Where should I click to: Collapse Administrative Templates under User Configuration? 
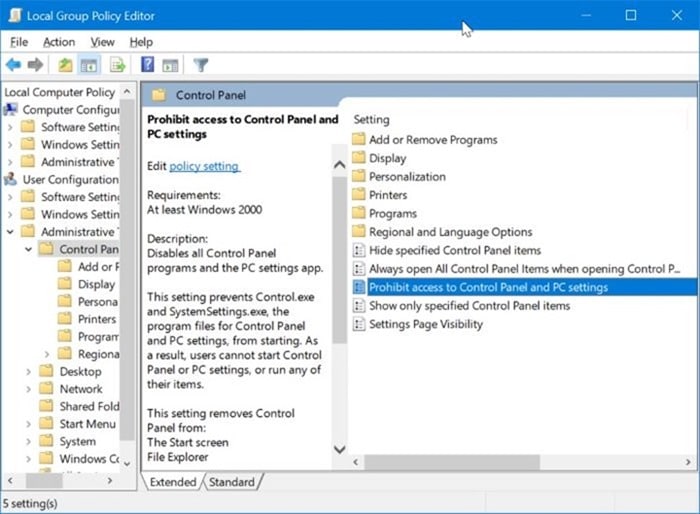click(10, 232)
